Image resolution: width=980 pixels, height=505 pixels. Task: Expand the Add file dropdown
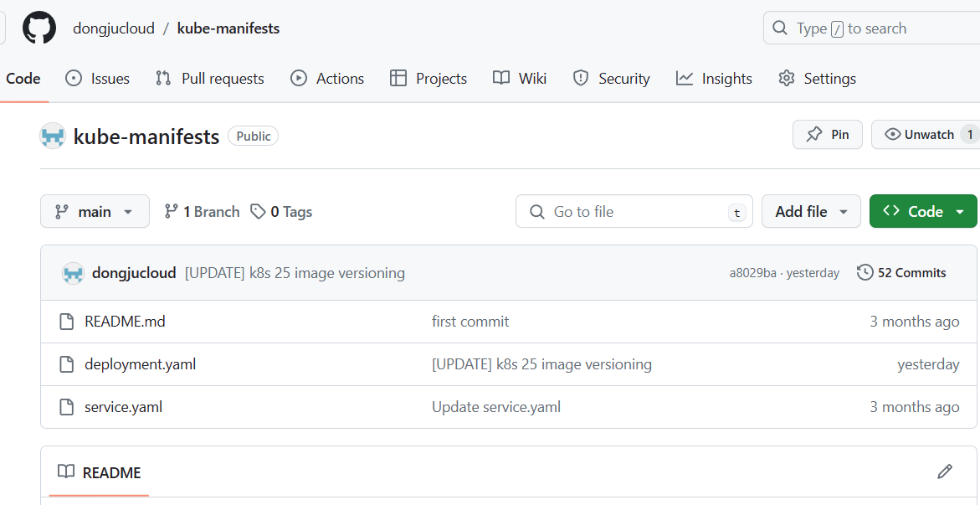(x=811, y=212)
